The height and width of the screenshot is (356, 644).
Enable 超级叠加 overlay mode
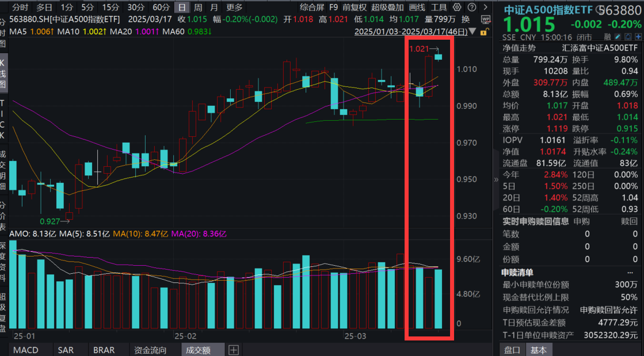(388, 7)
